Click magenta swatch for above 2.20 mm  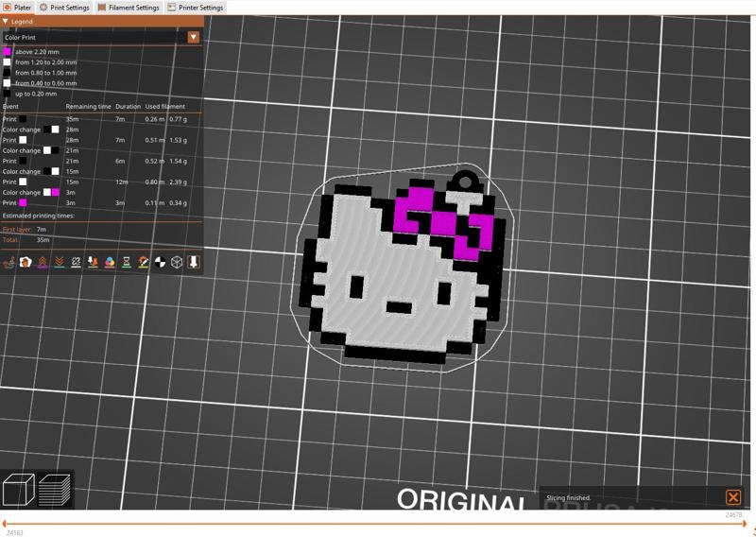pyautogui.click(x=7, y=52)
